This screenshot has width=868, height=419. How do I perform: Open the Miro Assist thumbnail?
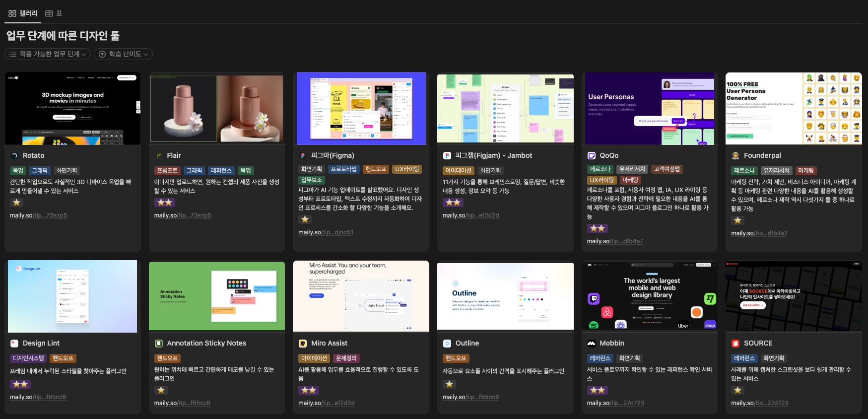pos(361,296)
